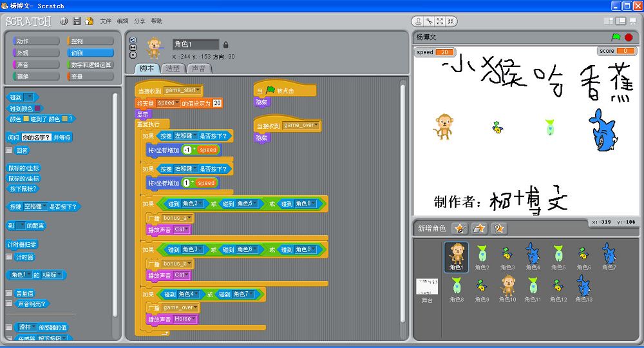The height and width of the screenshot is (348, 644).
Task: Select the 数字和逻辑运算 category
Action: pos(90,65)
